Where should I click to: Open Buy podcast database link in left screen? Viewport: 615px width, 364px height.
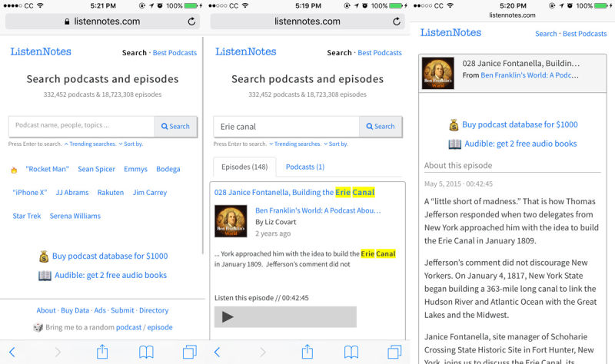coord(110,256)
